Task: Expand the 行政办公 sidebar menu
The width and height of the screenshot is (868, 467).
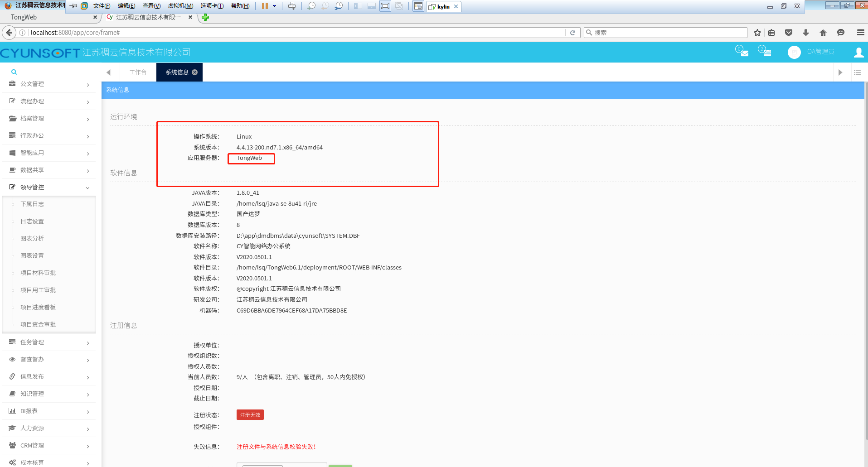Action: click(49, 136)
